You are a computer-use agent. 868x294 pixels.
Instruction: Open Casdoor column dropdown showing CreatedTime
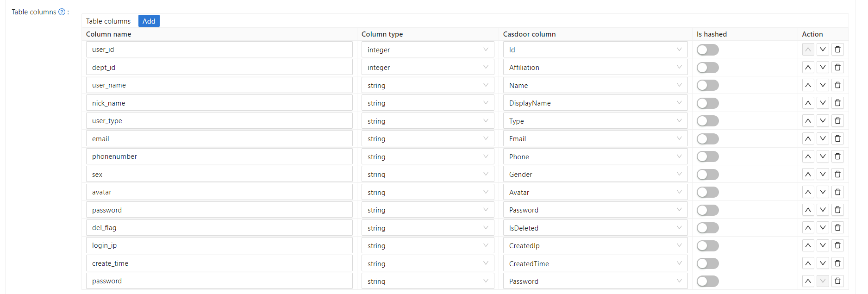[x=595, y=264]
